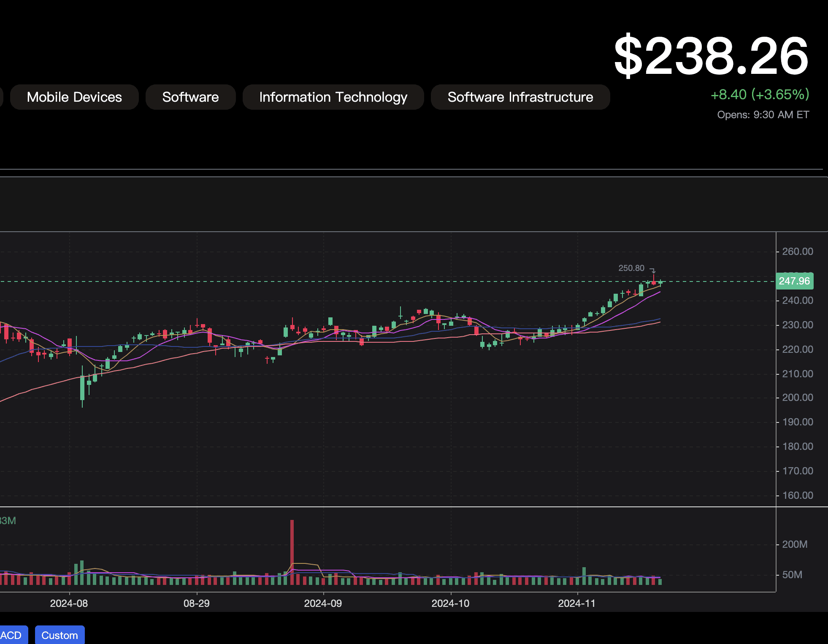Select the Mobile Devices tag
Viewport: 828px width, 644px height.
(74, 97)
